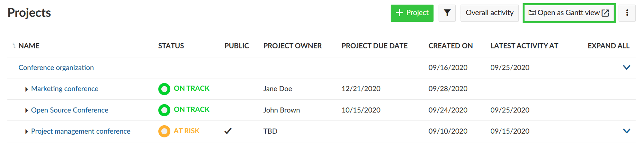Click the plus Project button
This screenshot has width=644, height=143.
(x=412, y=13)
